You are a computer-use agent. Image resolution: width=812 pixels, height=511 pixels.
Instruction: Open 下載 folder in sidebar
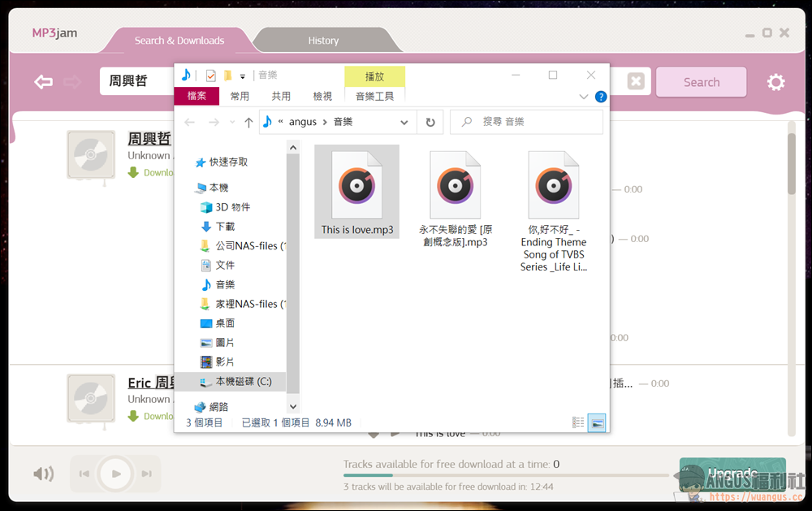click(225, 227)
